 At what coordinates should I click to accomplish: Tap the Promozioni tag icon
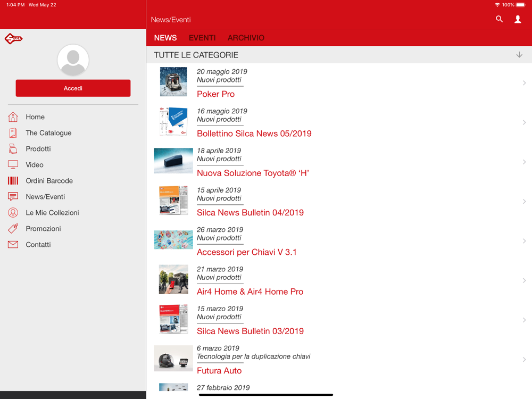point(13,229)
